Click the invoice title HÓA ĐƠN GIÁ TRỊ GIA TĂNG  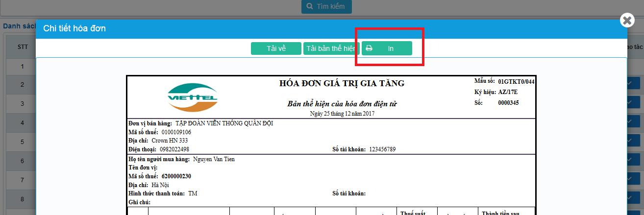pyautogui.click(x=342, y=83)
